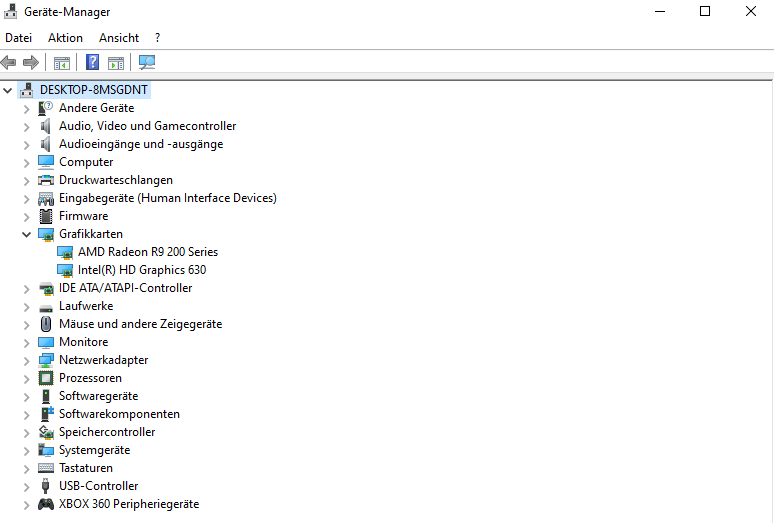The height and width of the screenshot is (523, 774).
Task: Expand the Prozessoren category
Action: 27,379
